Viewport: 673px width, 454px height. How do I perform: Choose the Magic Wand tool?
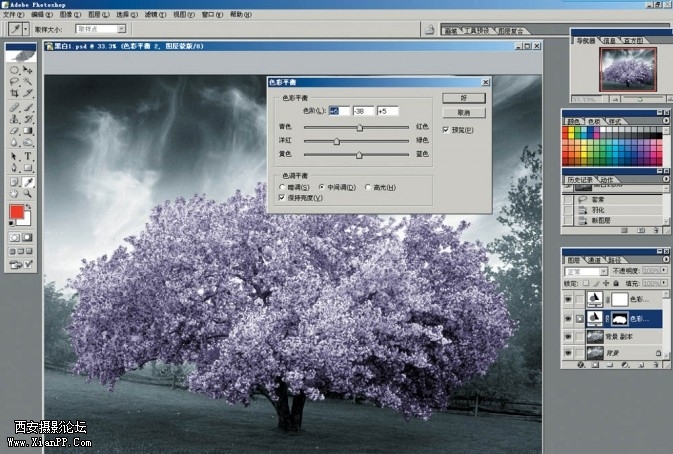click(x=28, y=82)
